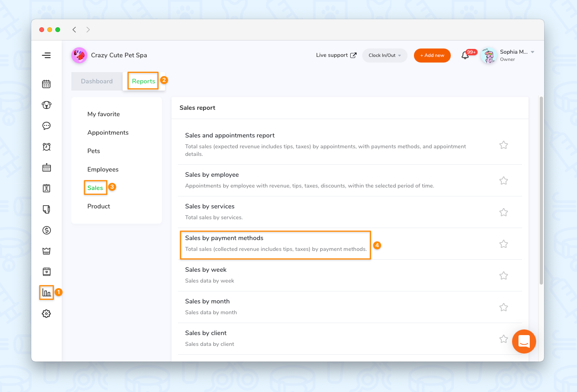Image resolution: width=577 pixels, height=392 pixels.
Task: Switch to the Dashboard tab
Action: click(97, 81)
